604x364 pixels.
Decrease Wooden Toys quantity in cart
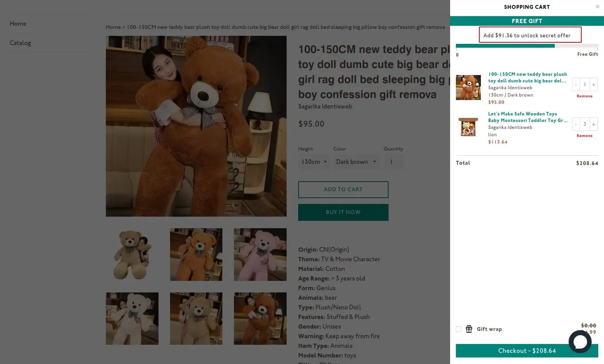(576, 124)
